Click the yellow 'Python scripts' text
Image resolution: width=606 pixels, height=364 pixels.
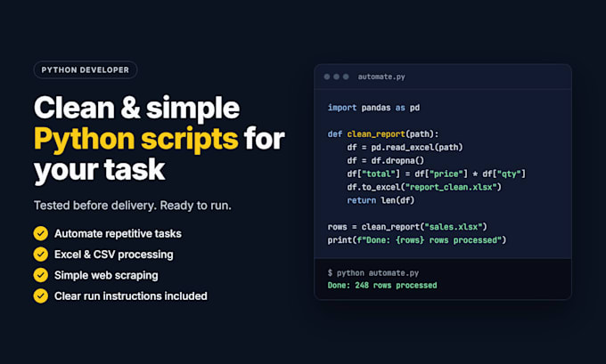click(x=136, y=139)
